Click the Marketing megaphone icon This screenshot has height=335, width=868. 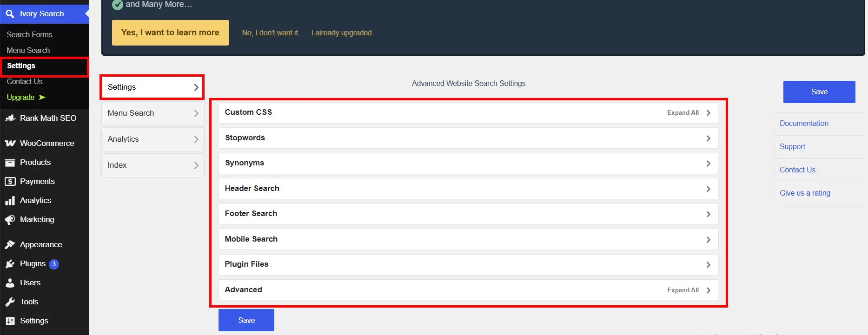point(10,220)
